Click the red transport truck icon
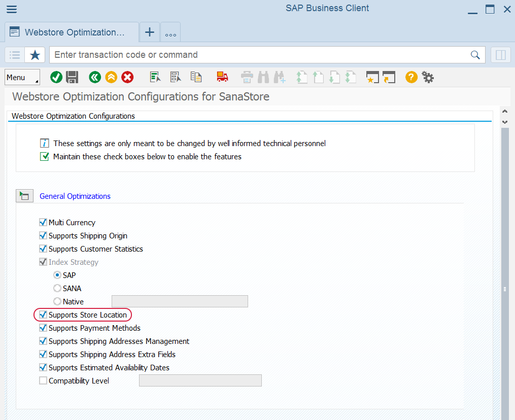Viewport: 515px width, 420px height. (222, 77)
